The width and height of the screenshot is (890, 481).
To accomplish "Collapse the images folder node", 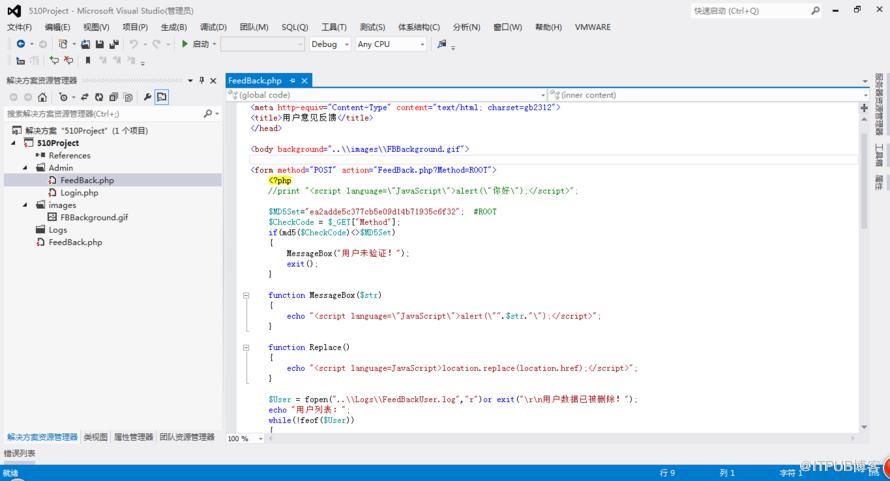I will click(25, 205).
